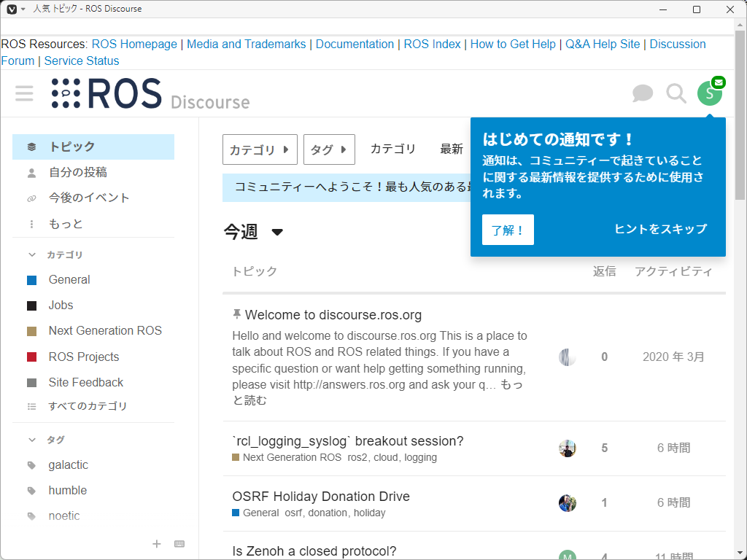Switch to the カテゴリ navigation tab
747x560 pixels.
click(393, 149)
